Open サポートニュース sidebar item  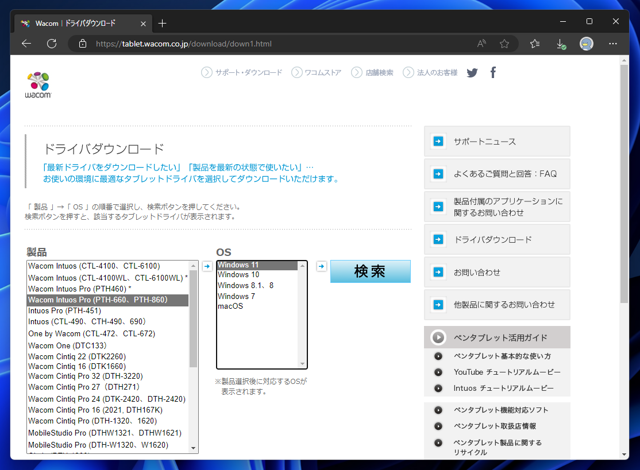click(x=497, y=142)
